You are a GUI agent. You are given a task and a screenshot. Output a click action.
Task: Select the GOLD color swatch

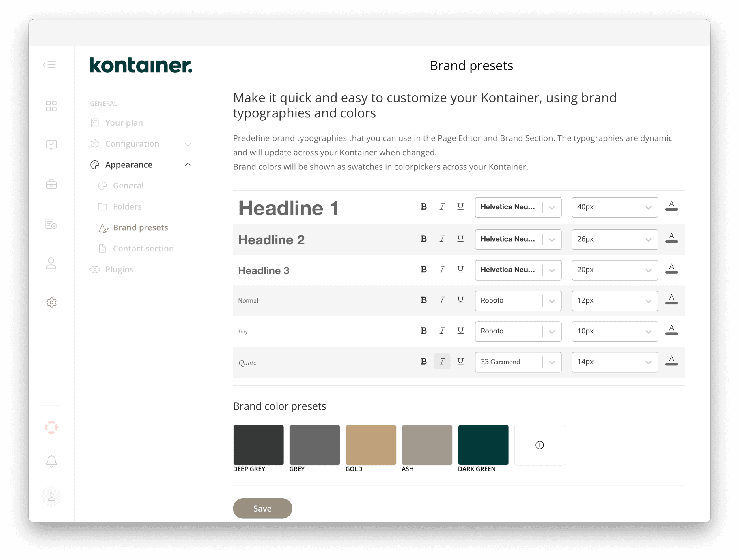click(x=370, y=445)
